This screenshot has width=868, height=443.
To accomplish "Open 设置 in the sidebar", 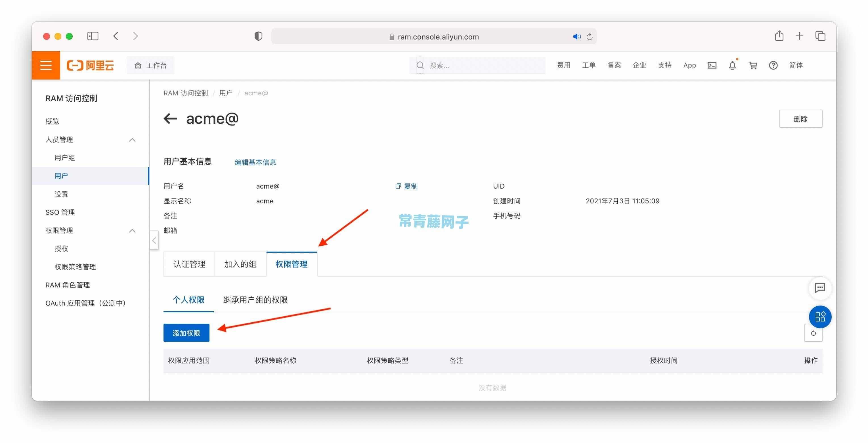I will (x=61, y=194).
